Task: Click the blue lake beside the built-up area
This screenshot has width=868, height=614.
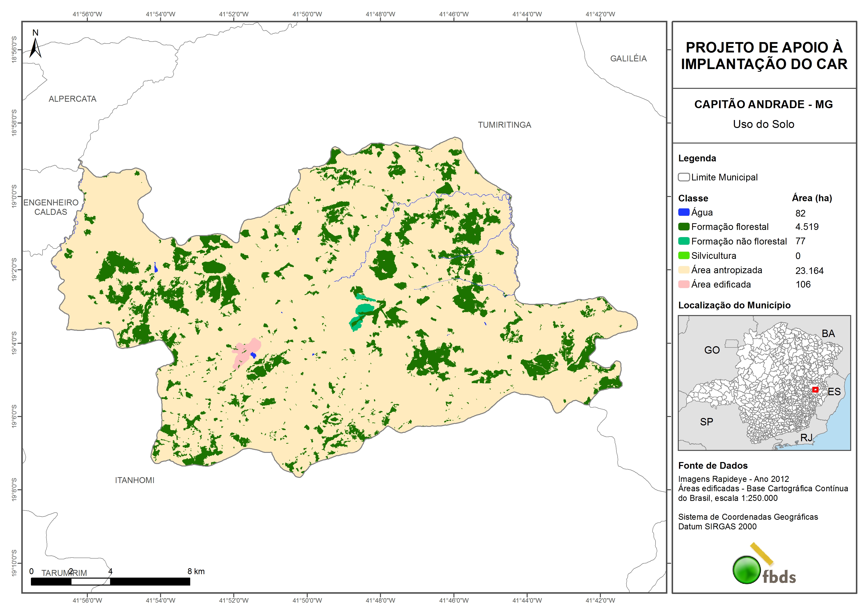Action: pos(253,355)
